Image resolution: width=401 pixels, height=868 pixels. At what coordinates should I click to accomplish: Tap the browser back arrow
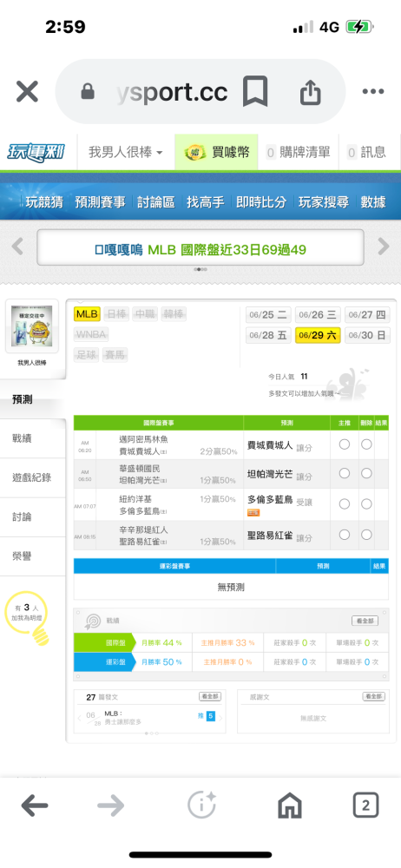click(x=35, y=806)
